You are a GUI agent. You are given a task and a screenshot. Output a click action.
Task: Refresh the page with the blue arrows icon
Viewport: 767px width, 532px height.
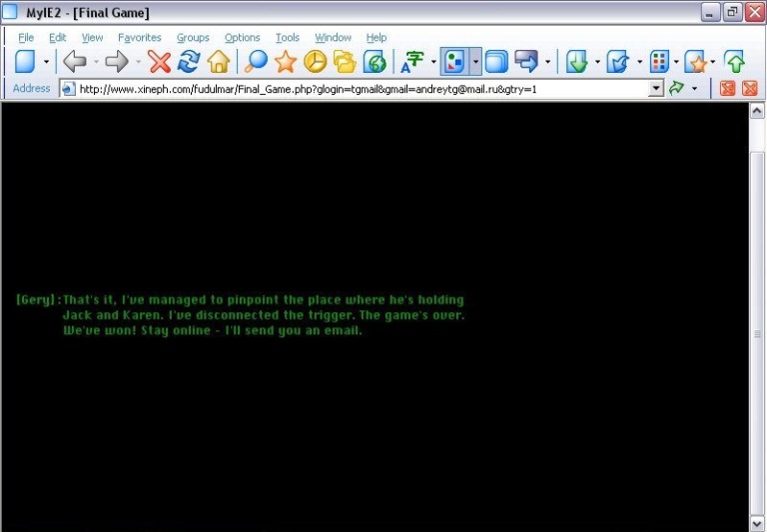point(189,62)
